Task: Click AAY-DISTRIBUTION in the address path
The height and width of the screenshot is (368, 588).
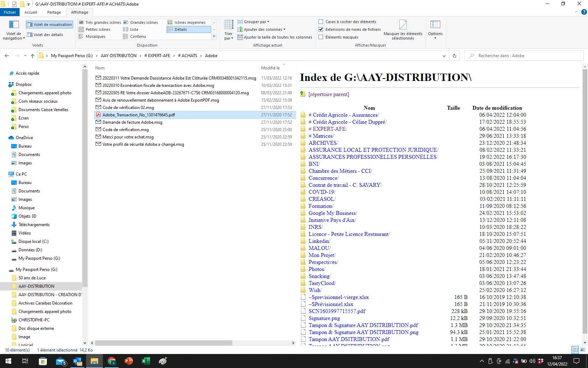Action: (x=119, y=56)
